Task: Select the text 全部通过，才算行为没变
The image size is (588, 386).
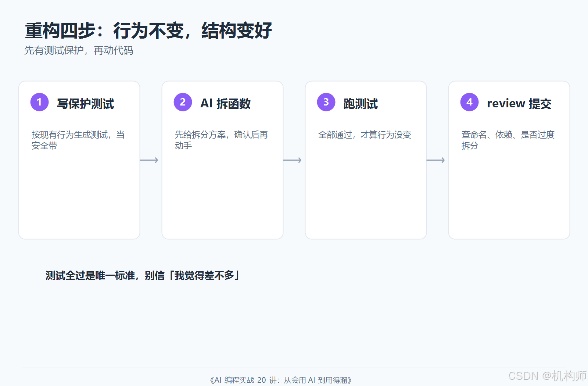Action: (x=365, y=135)
